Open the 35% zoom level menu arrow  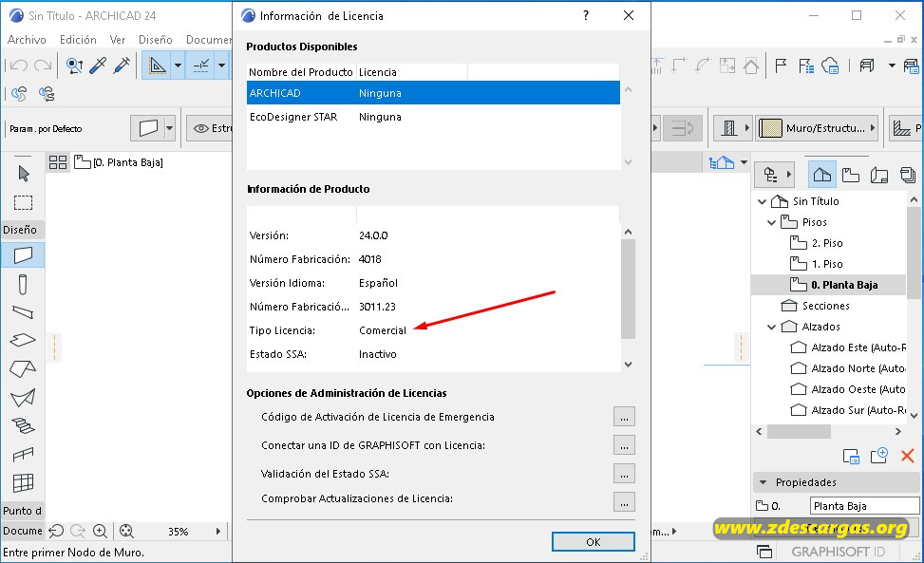pos(218,532)
